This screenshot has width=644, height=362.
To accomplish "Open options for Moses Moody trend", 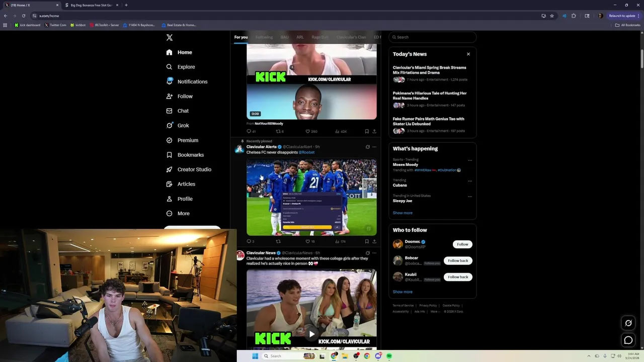I will point(470,160).
